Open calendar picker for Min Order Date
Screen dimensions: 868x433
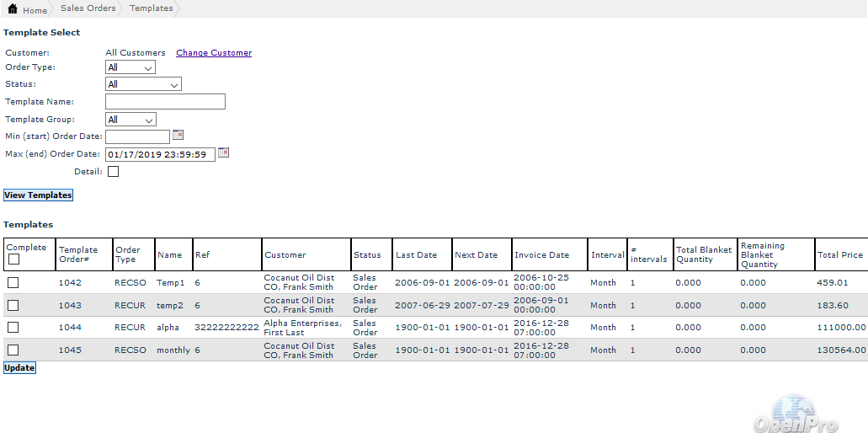pyautogui.click(x=178, y=135)
